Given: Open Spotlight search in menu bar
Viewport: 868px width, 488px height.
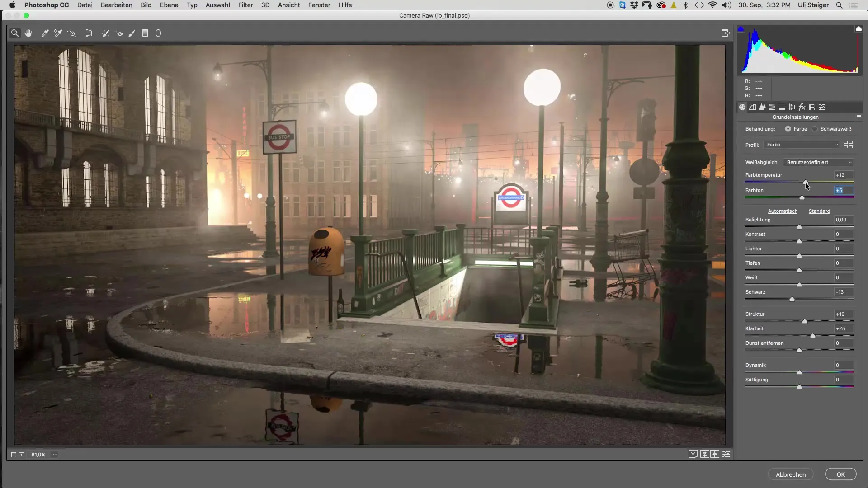Looking at the screenshot, I should pos(839,5).
